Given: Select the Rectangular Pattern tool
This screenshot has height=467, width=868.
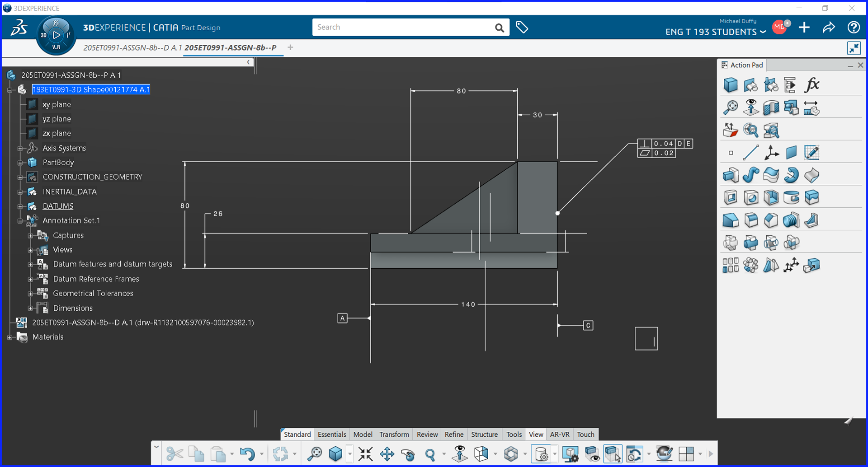Looking at the screenshot, I should tap(730, 266).
